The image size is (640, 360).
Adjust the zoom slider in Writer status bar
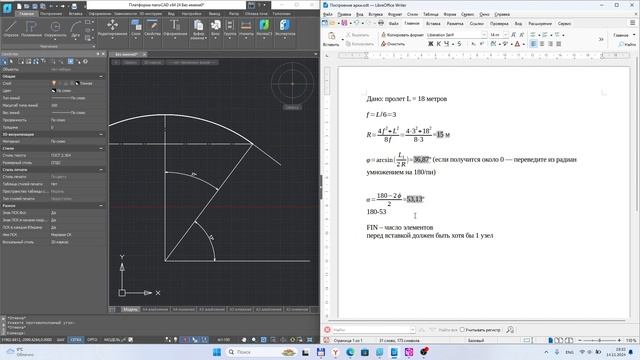[x=599, y=340]
